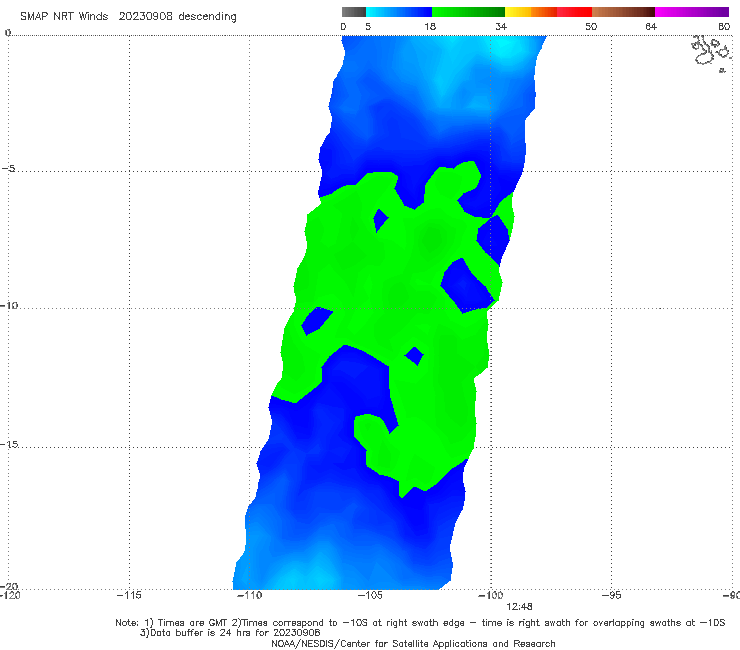Click the brown segment of the color bar
Viewport: 740px width, 650px height.
[x=623, y=12]
